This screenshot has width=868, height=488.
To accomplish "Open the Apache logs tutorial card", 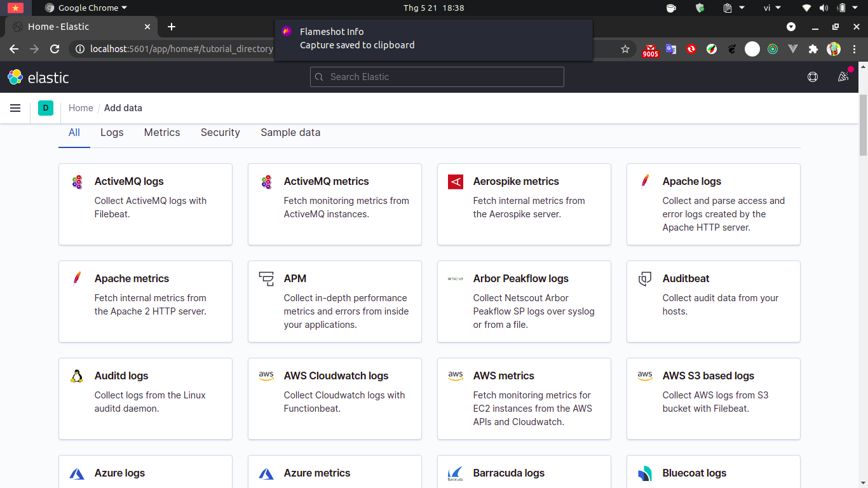I will (x=713, y=204).
